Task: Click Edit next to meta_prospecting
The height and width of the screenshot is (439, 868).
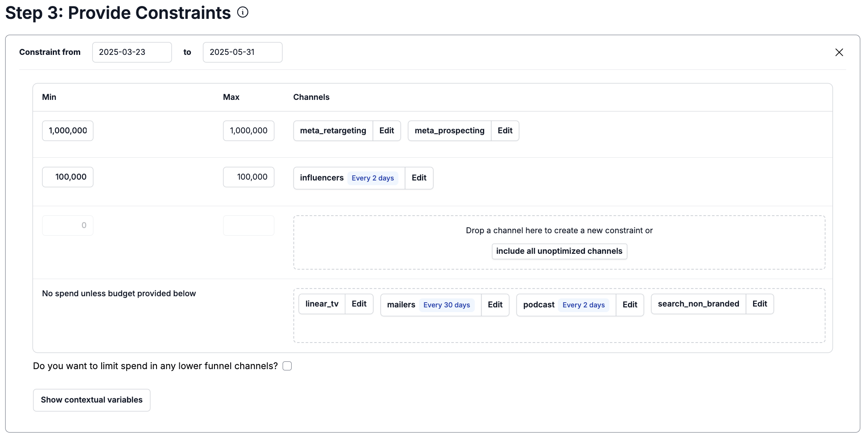Action: click(505, 131)
